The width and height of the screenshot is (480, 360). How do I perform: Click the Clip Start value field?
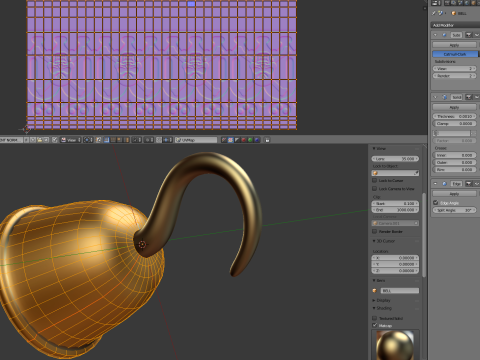395,203
